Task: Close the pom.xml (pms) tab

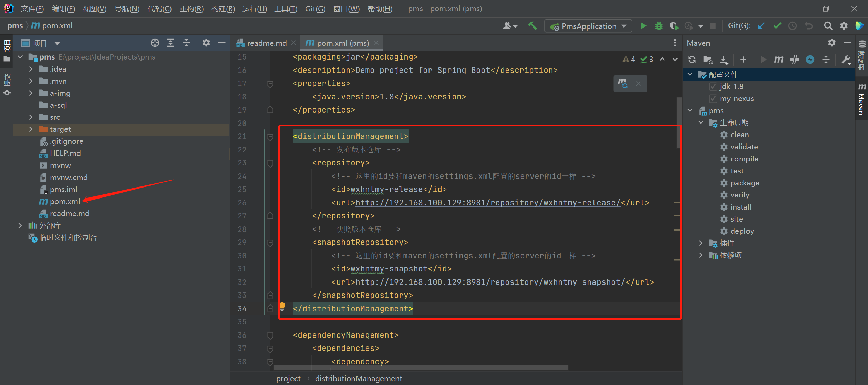Action: (376, 43)
